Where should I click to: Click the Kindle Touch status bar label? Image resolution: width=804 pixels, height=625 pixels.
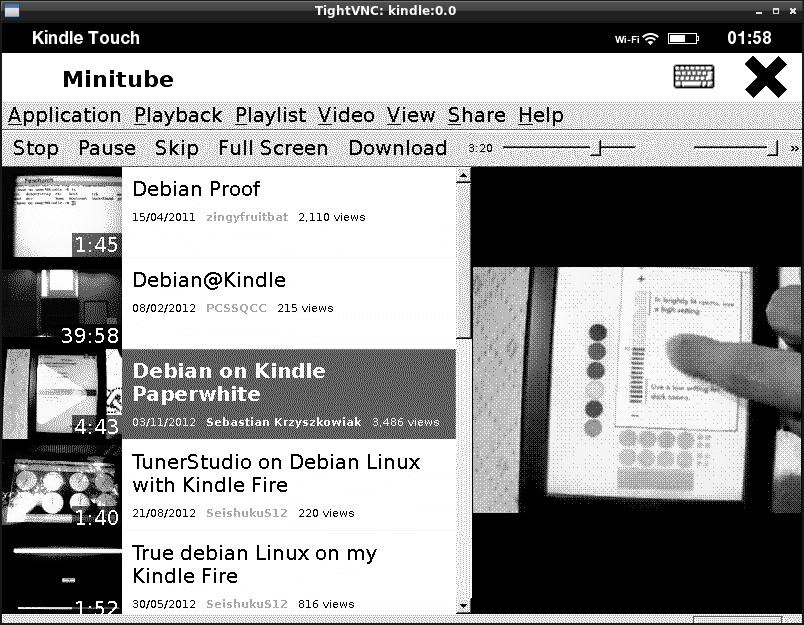point(86,38)
